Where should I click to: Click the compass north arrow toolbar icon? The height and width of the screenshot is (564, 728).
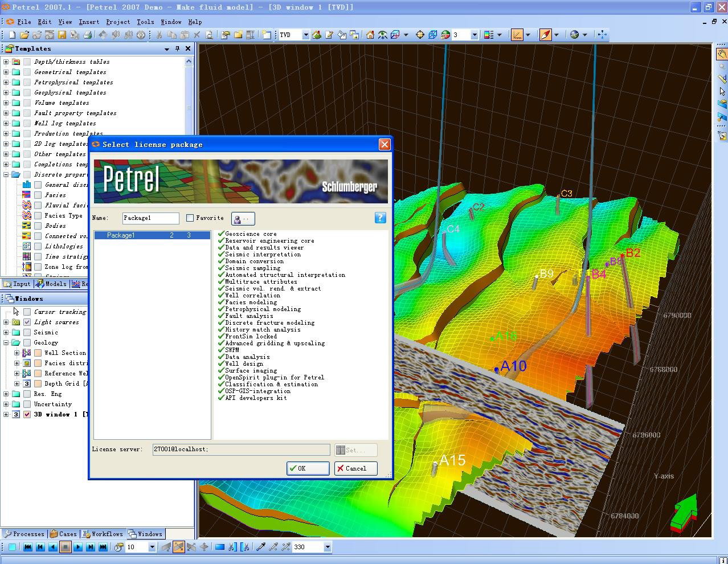[x=546, y=35]
